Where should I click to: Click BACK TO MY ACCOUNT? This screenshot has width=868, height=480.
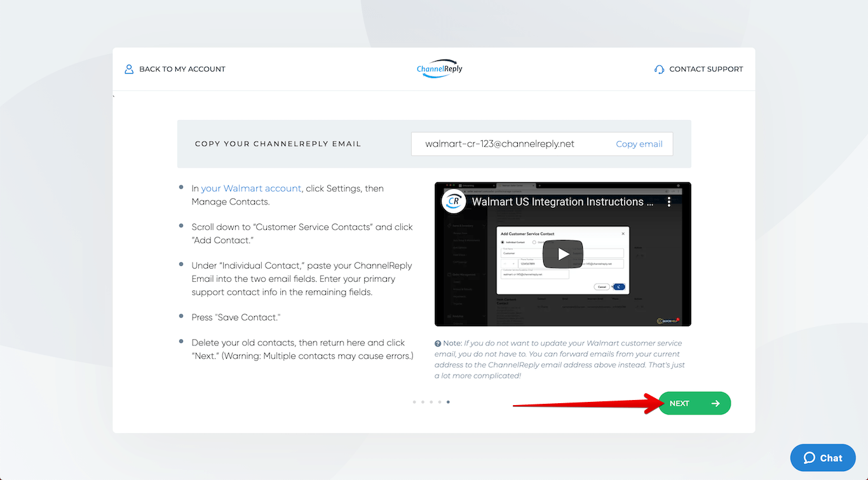point(183,69)
